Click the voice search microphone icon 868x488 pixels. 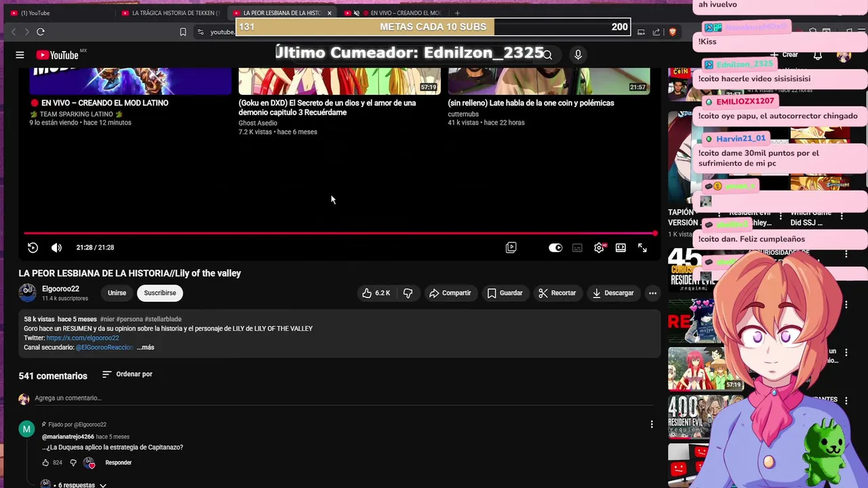point(578,54)
